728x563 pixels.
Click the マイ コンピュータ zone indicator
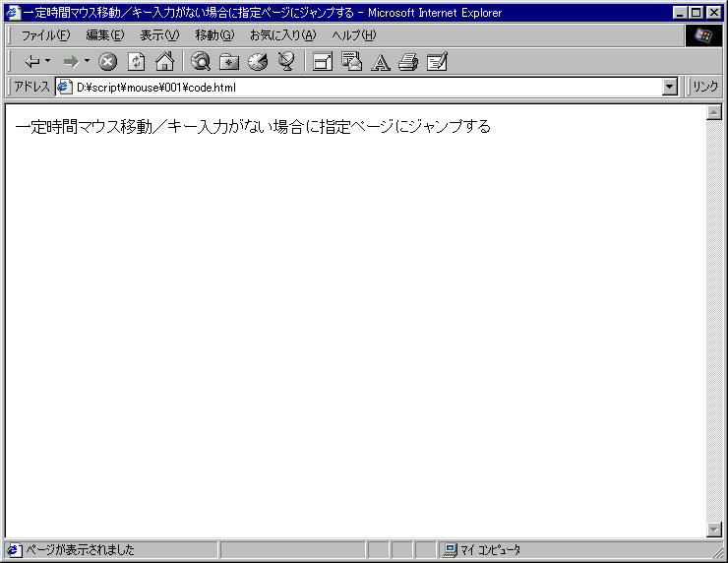coord(490,550)
